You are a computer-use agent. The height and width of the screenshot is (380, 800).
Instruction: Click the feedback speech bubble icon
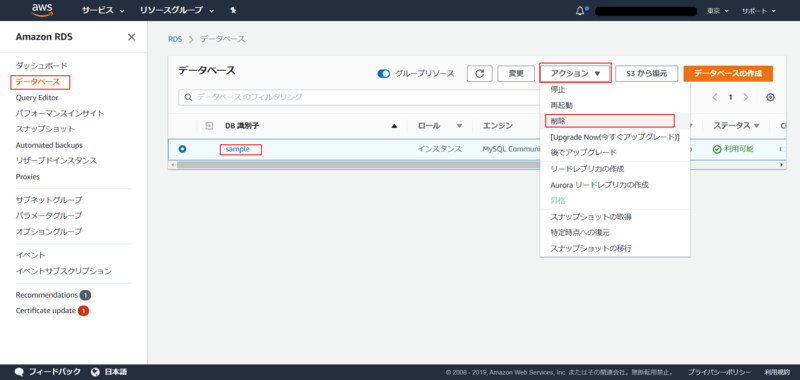(x=20, y=372)
